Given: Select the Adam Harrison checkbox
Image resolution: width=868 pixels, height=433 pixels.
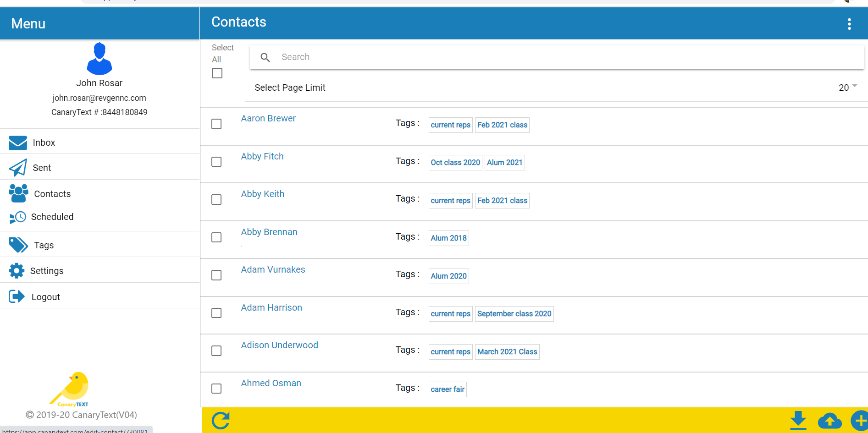Looking at the screenshot, I should (216, 313).
